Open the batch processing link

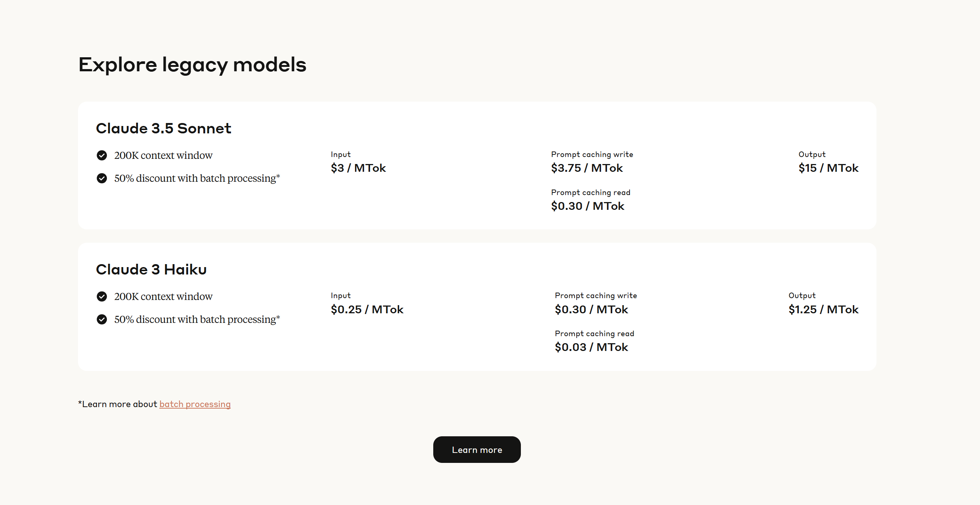point(195,404)
